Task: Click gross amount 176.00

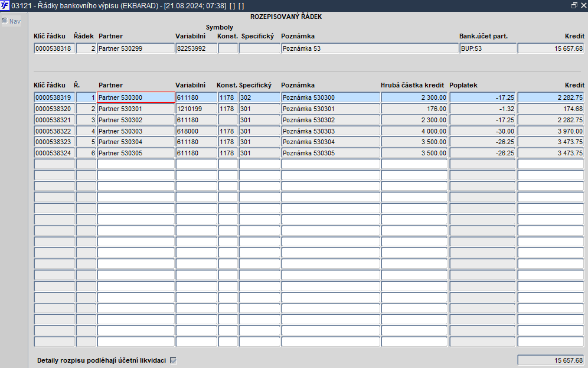Action: click(x=414, y=109)
